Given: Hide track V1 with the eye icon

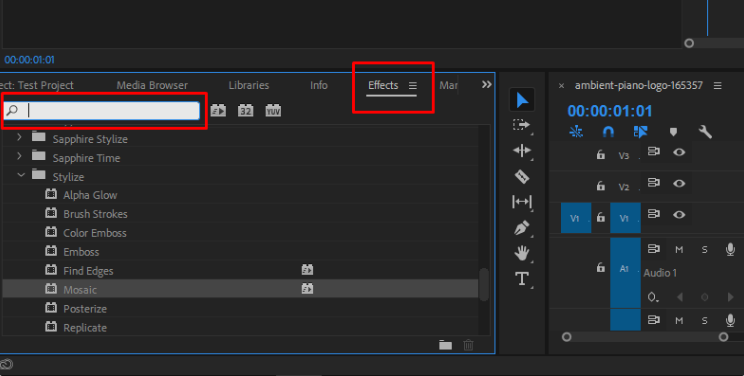Looking at the screenshot, I should (x=679, y=215).
